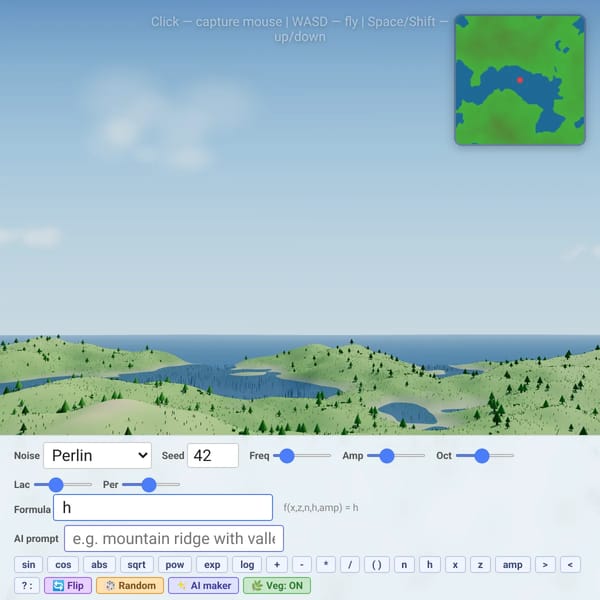Open the AI maker button
Viewport: 600px width, 600px height.
[204, 585]
